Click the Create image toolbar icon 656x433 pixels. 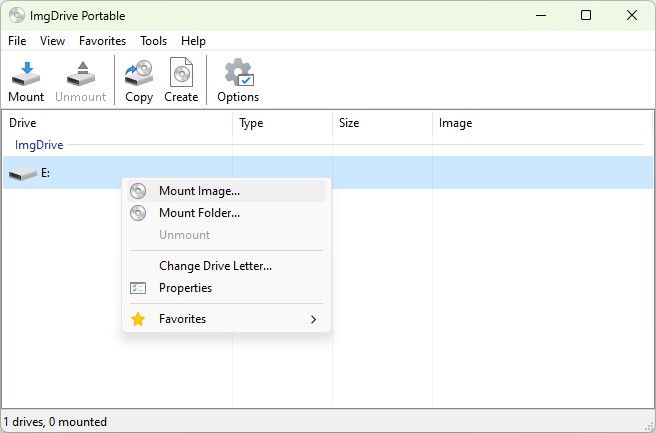(x=181, y=72)
